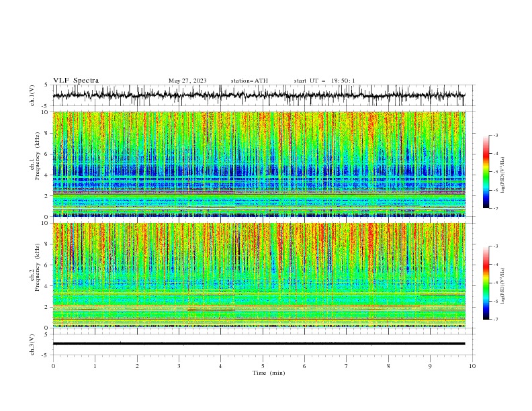532x411 pixels.
Task: Click the ch.3 flat voltage trace
Action: (x=259, y=344)
